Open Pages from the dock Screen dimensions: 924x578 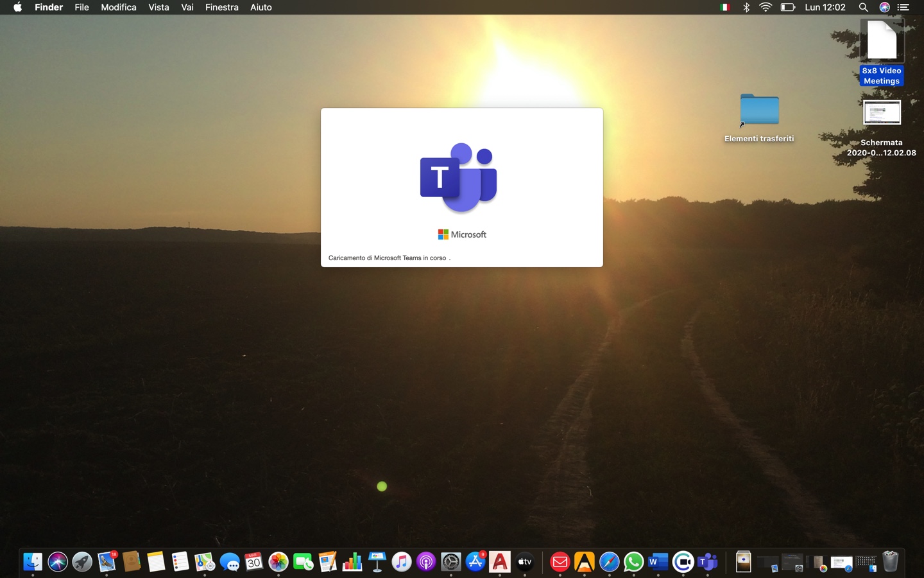click(328, 562)
